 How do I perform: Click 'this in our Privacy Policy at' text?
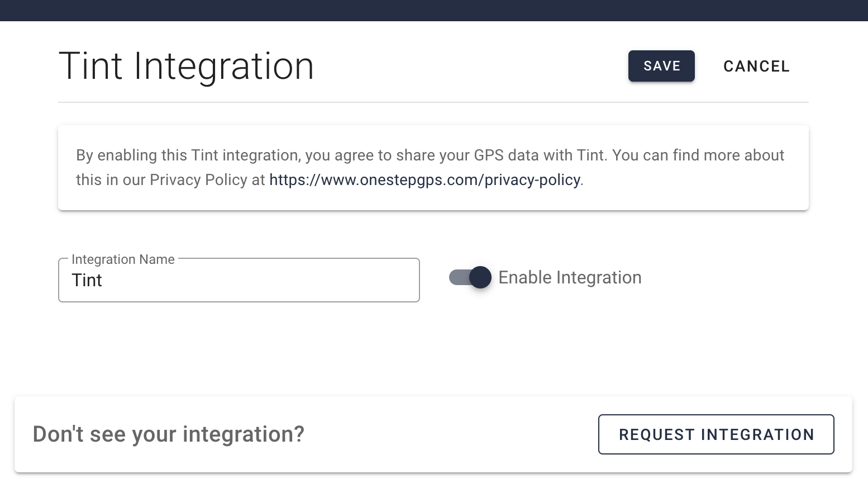(x=170, y=180)
